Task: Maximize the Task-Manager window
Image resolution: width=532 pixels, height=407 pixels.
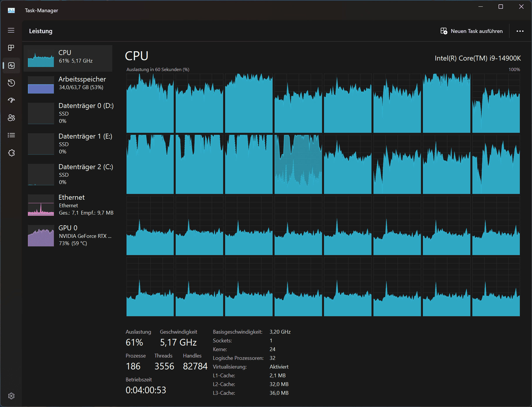Action: [501, 7]
